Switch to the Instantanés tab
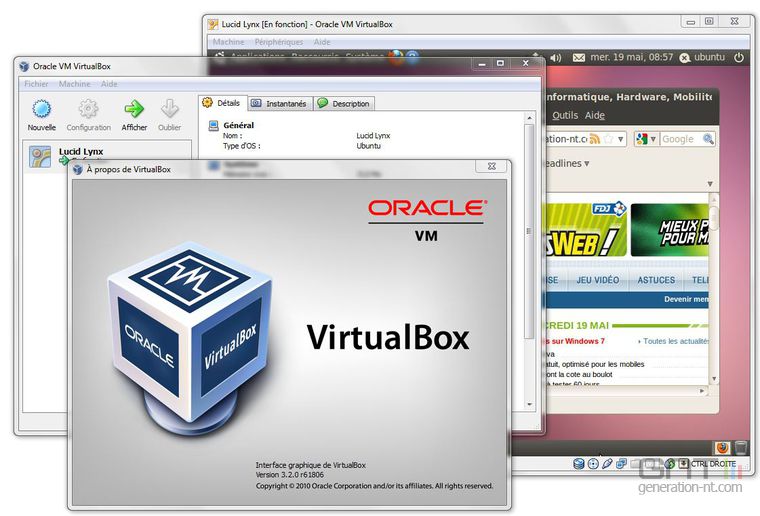Viewport: 760px width, 516px height. point(280,103)
